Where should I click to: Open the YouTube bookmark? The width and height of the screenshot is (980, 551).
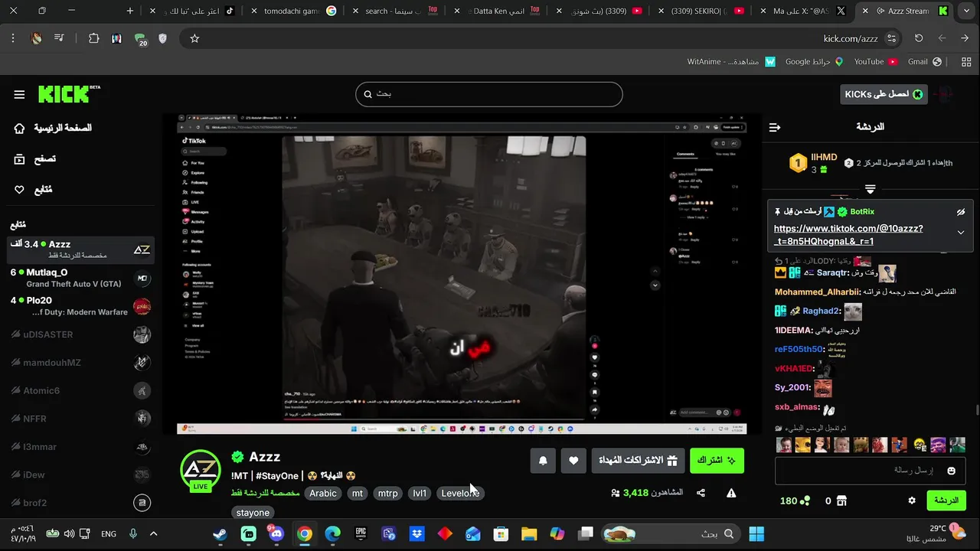[875, 61]
